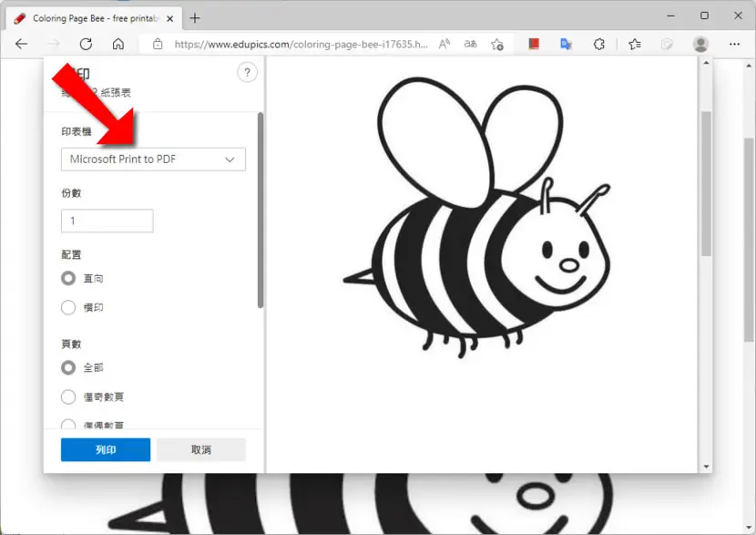The width and height of the screenshot is (756, 535).
Task: Add page to favorites star icon
Action: (497, 45)
